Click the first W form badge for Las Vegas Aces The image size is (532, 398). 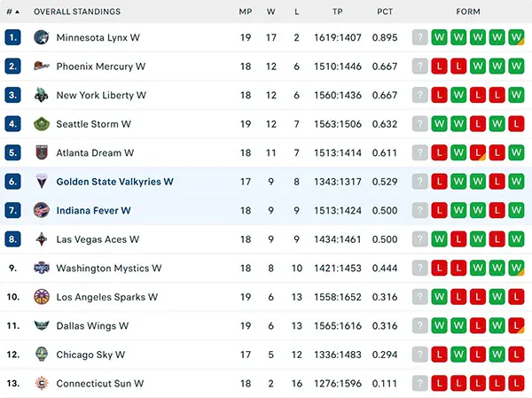439,239
